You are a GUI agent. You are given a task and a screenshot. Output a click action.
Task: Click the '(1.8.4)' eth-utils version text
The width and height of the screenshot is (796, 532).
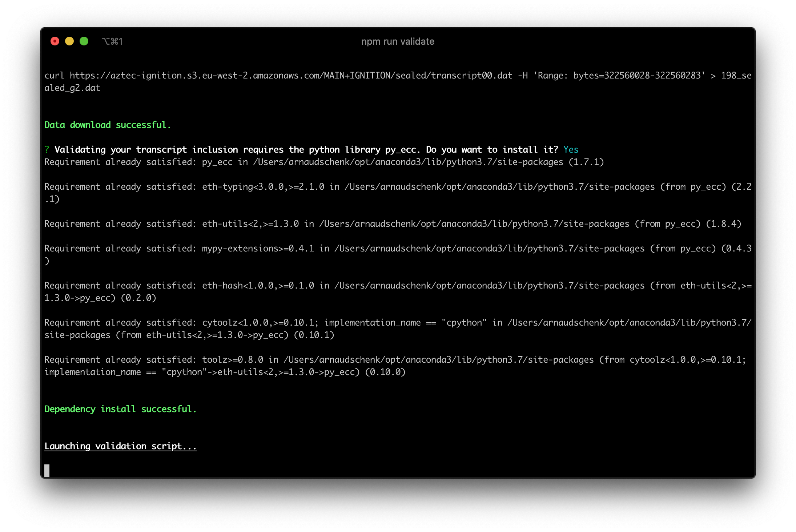coord(723,224)
